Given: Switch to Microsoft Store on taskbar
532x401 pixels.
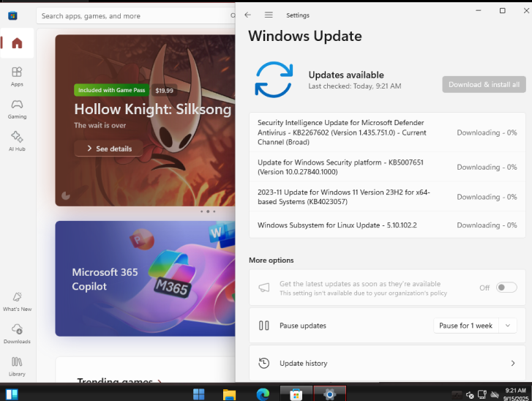Looking at the screenshot, I should click(x=296, y=394).
